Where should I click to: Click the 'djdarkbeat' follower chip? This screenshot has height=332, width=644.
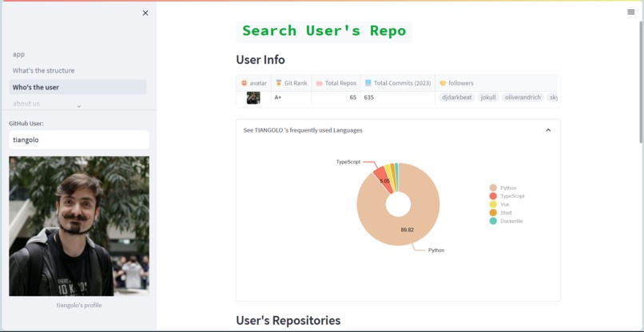pos(457,97)
